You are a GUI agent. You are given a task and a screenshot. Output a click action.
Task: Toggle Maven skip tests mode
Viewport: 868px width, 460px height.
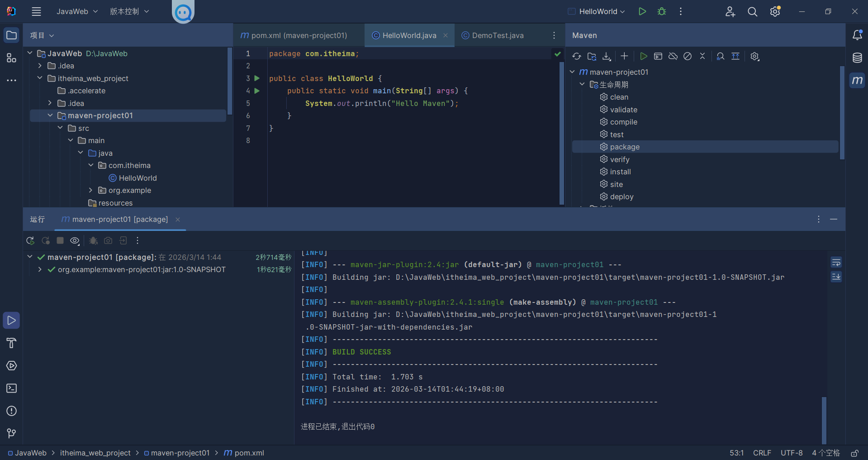(x=688, y=56)
